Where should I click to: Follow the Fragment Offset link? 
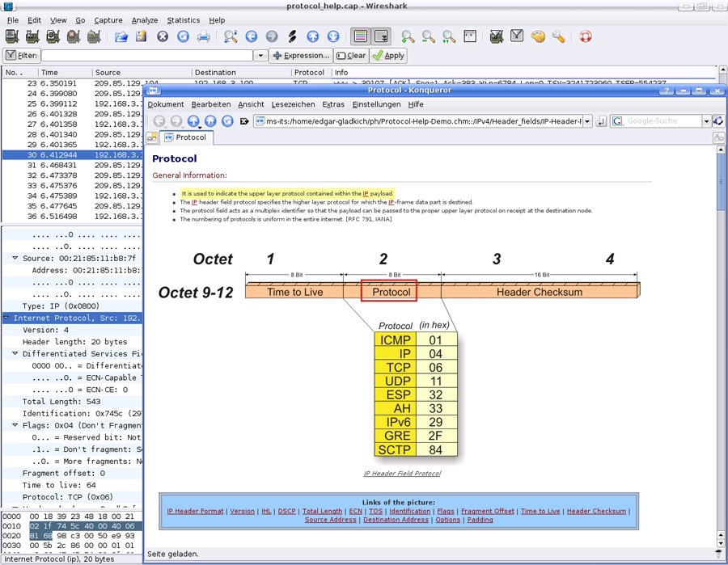[488, 511]
